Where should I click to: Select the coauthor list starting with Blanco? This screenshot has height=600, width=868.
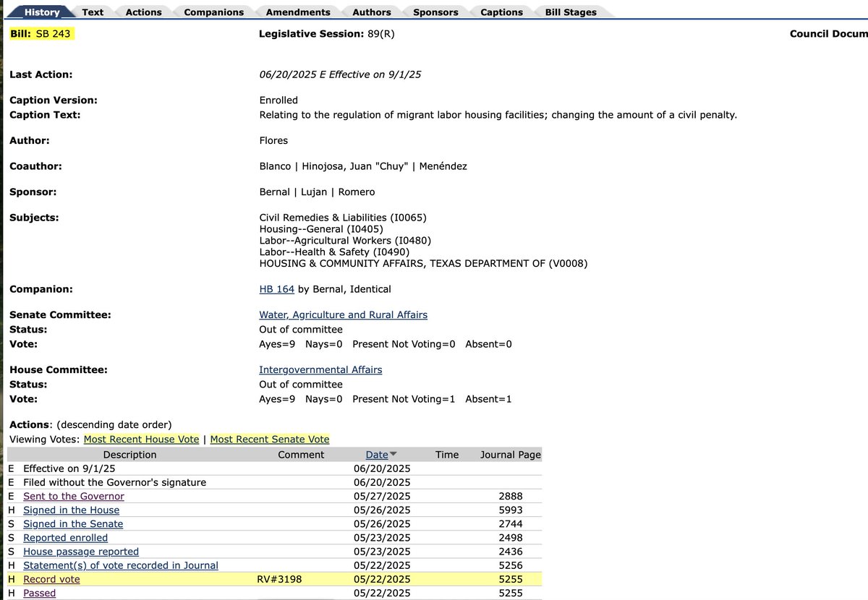click(363, 166)
